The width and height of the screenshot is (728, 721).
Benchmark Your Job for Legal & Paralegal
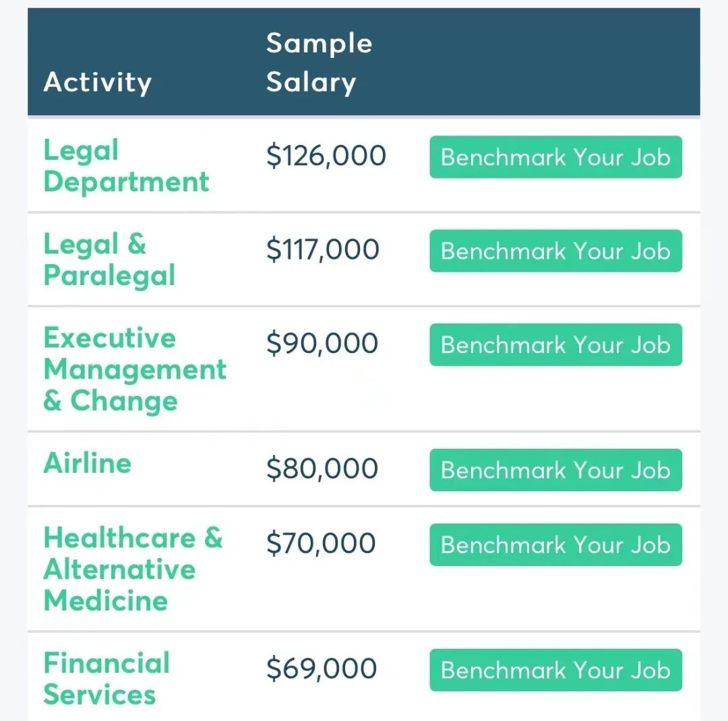(555, 251)
